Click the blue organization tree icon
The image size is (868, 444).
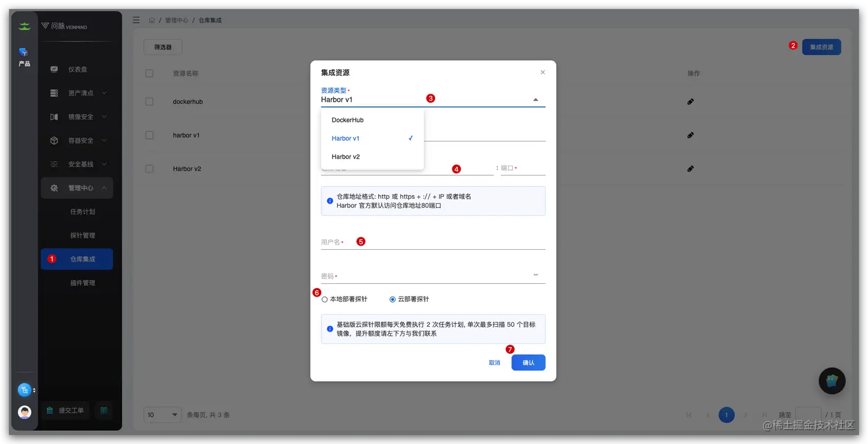point(24,390)
